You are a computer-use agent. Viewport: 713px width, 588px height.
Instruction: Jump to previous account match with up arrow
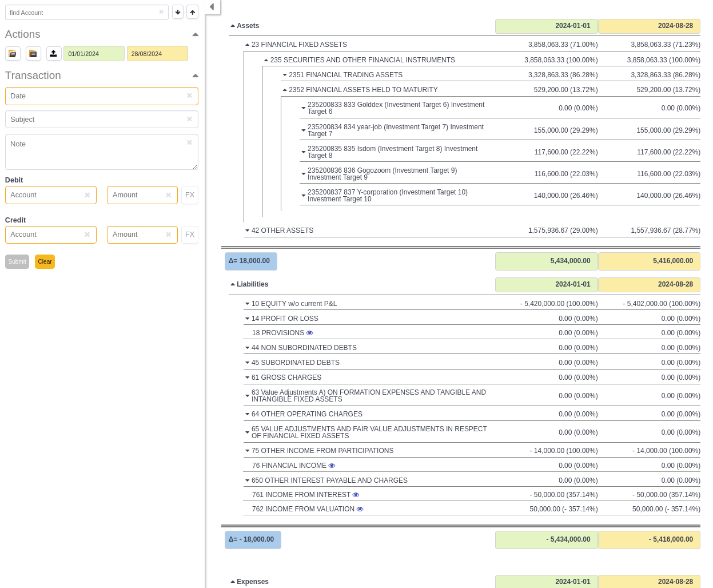click(x=193, y=13)
